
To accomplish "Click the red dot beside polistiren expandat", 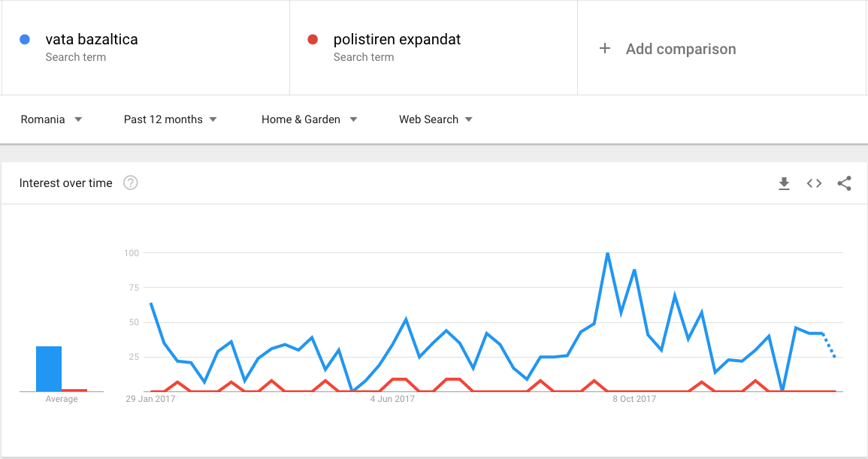I will [313, 39].
